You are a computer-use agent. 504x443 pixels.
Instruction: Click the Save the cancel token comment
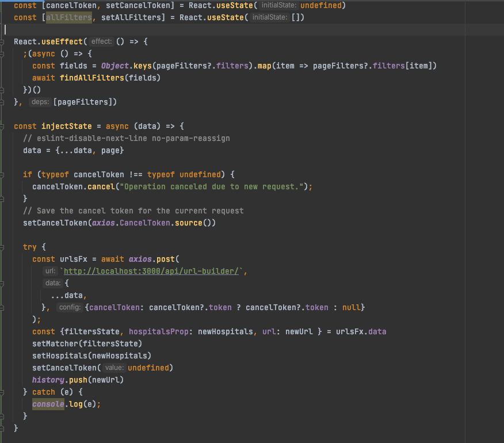133,211
